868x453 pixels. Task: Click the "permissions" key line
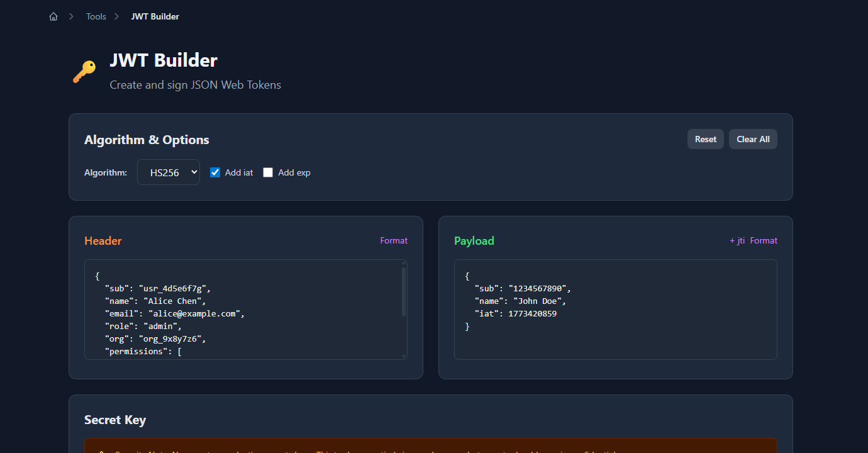point(143,351)
